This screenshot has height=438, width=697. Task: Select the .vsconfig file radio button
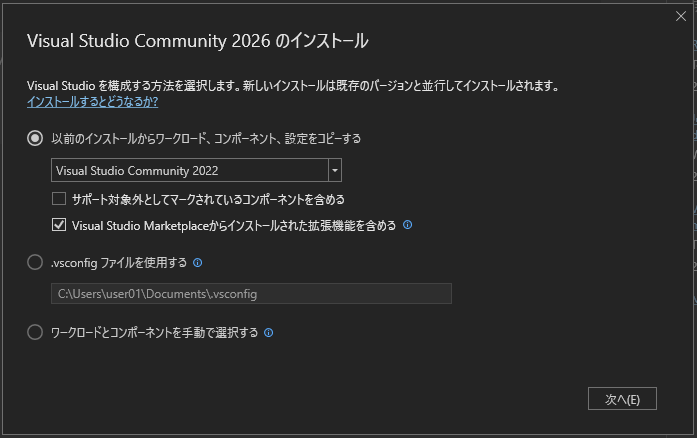[36, 263]
